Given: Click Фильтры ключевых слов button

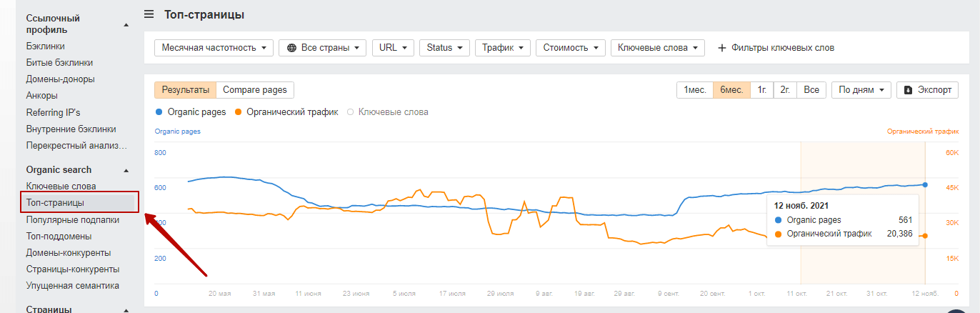Looking at the screenshot, I should 776,48.
